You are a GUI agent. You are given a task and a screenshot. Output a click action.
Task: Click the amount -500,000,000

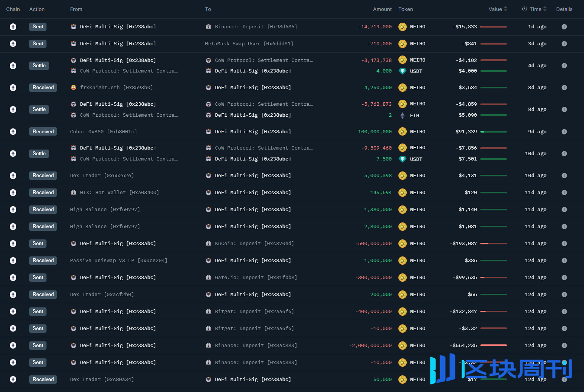[x=373, y=244]
